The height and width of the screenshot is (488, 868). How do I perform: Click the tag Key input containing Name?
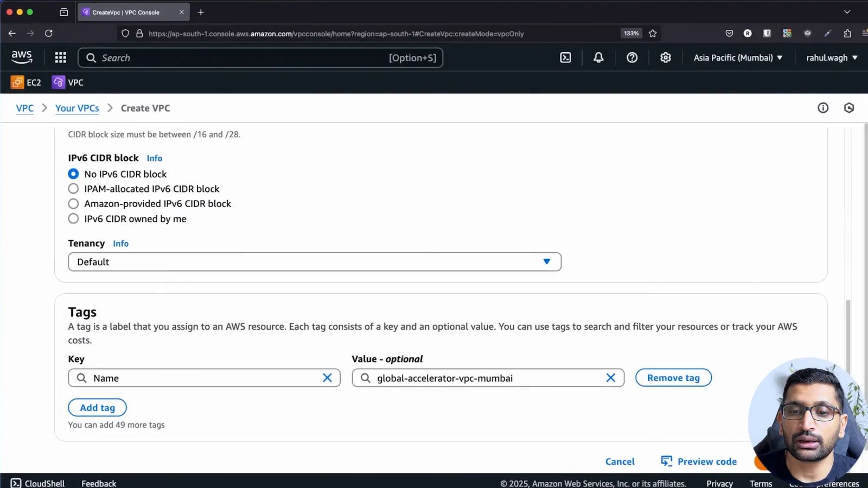204,378
